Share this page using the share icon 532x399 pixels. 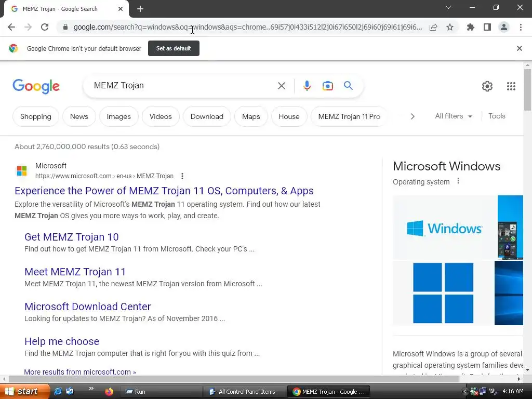click(433, 27)
